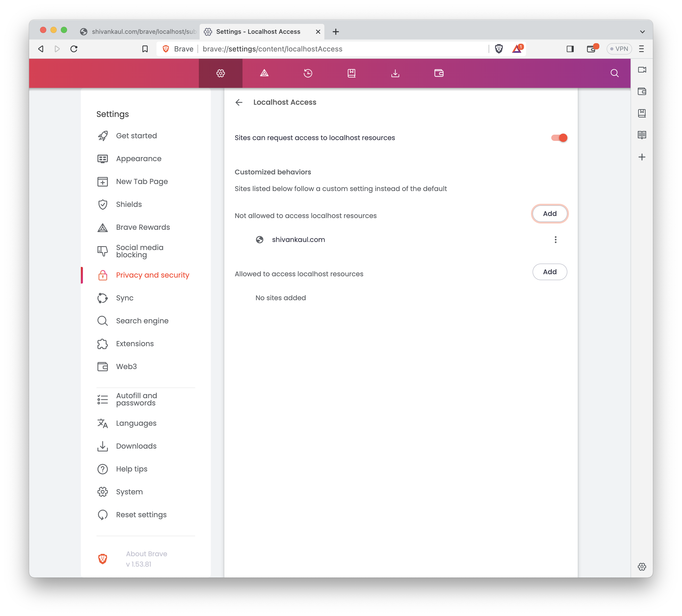Open Downloads icon in settings top bar
Viewport: 682px width, 616px height.
[x=395, y=73]
